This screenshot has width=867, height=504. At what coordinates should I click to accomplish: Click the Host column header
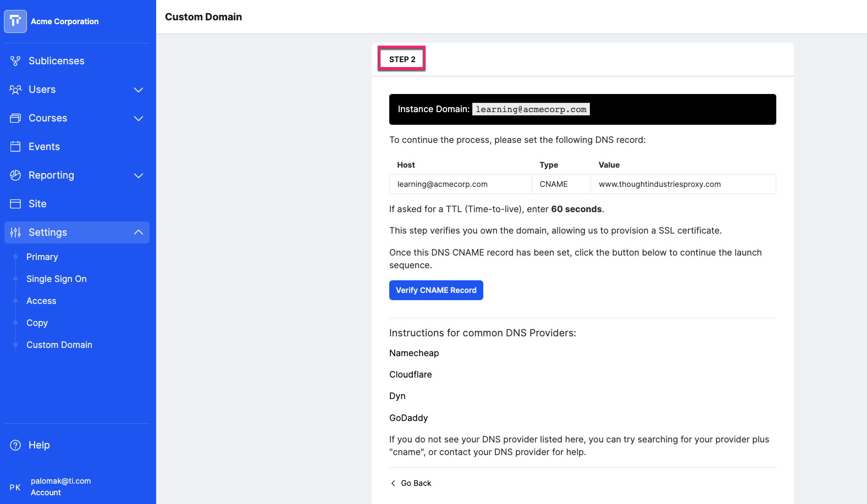(x=406, y=165)
